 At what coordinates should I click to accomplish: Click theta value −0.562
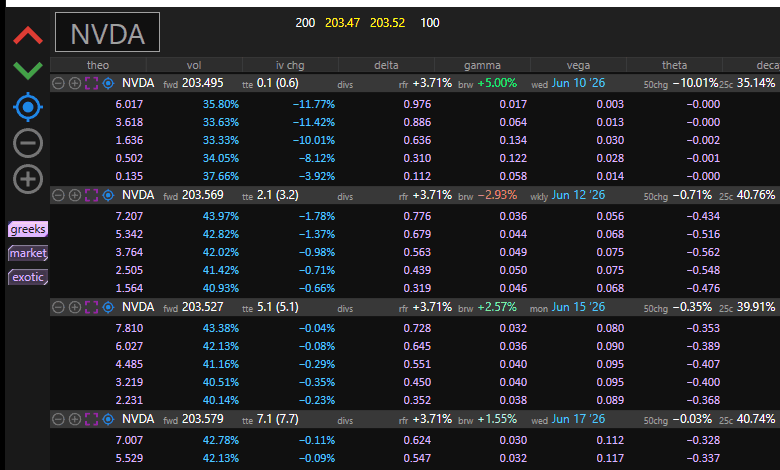pyautogui.click(x=703, y=252)
